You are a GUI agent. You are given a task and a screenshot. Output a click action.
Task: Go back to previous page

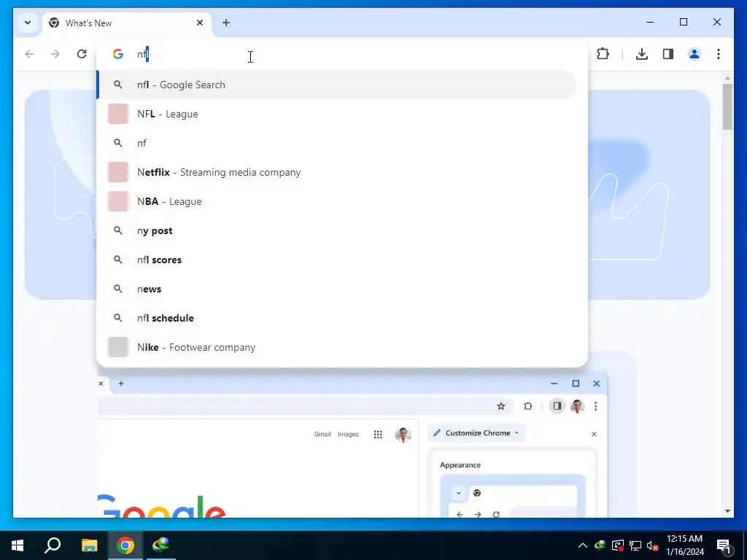click(x=29, y=54)
